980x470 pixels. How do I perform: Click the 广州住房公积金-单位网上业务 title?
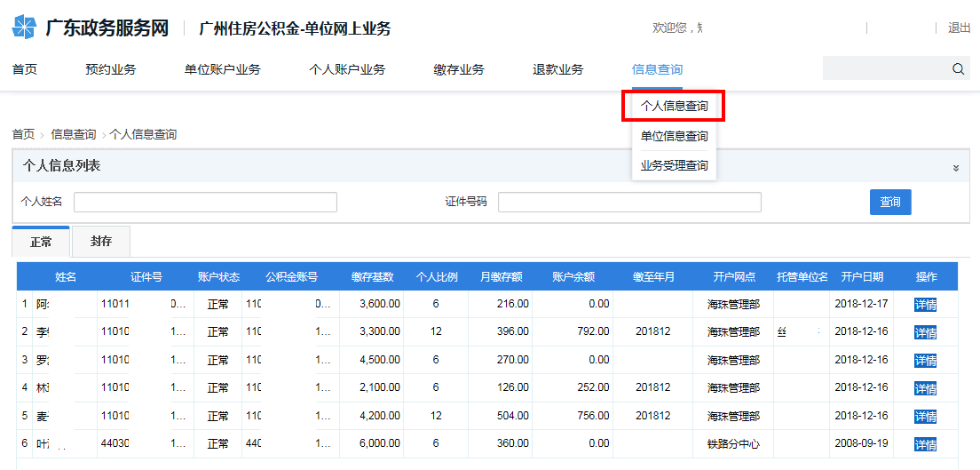(295, 28)
